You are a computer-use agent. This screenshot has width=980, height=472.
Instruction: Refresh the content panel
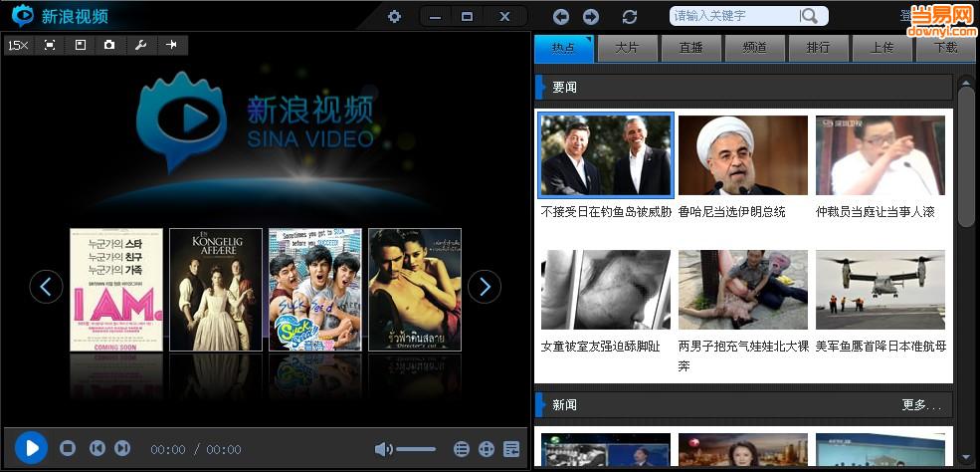point(630,17)
